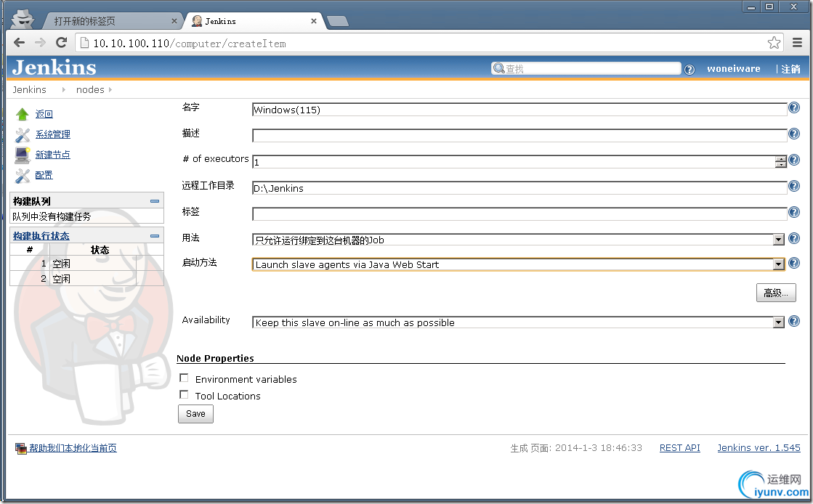
Task: Click the browser forward arrow
Action: click(x=40, y=43)
